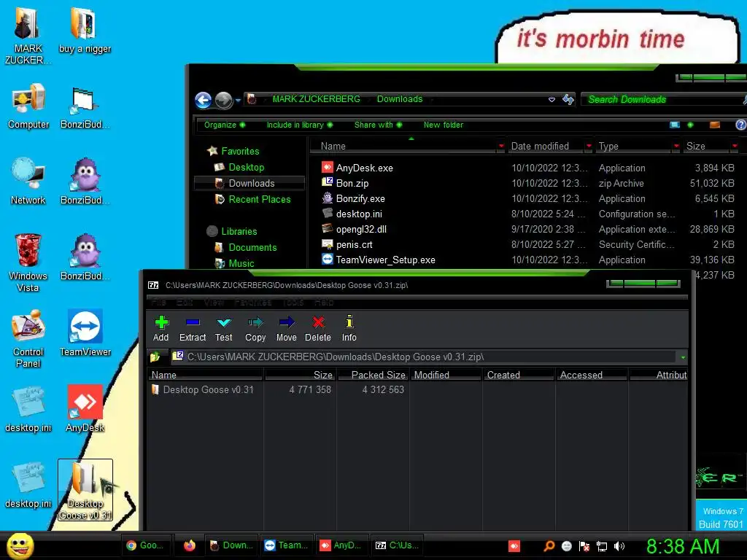Go back in the Downloads explorer window
The image size is (747, 560).
(204, 100)
